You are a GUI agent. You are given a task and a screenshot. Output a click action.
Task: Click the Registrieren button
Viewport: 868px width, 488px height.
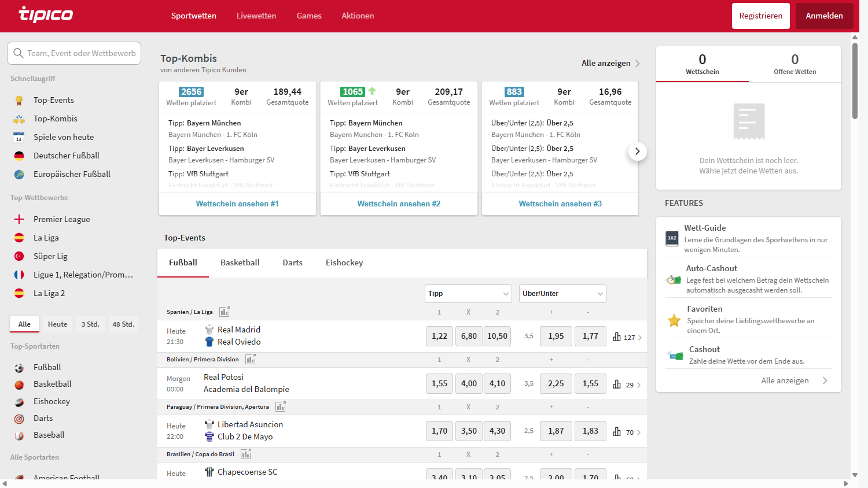coord(761,16)
